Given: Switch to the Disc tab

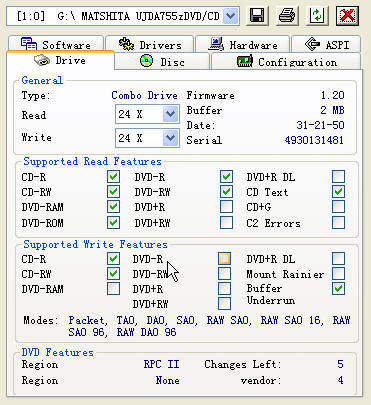Looking at the screenshot, I should tap(162, 62).
